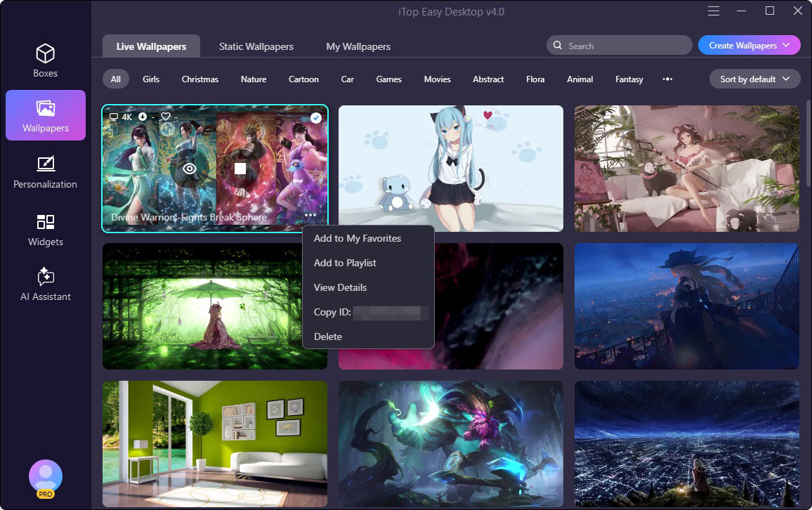Open the hamburger main menu in title bar
Viewport: 812px width, 510px height.
[714, 11]
